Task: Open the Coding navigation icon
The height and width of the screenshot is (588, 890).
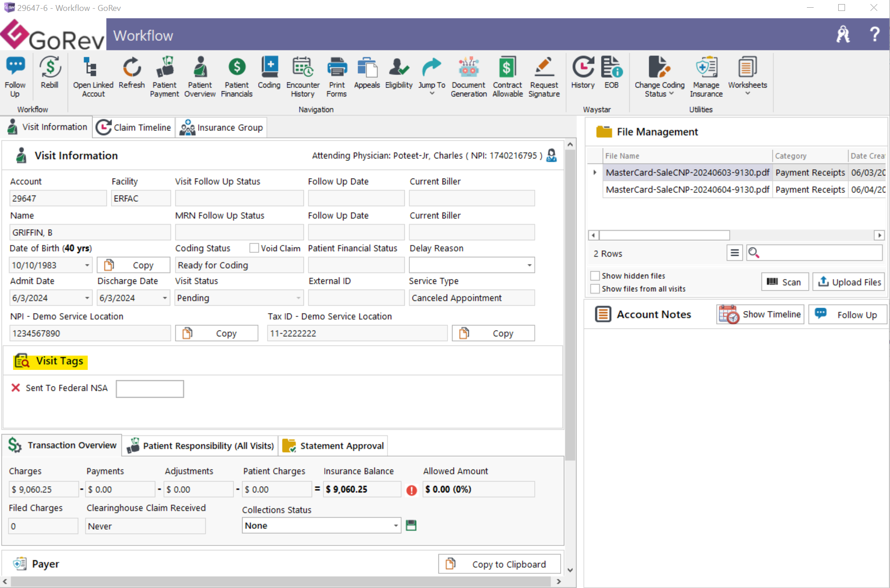Action: [269, 73]
